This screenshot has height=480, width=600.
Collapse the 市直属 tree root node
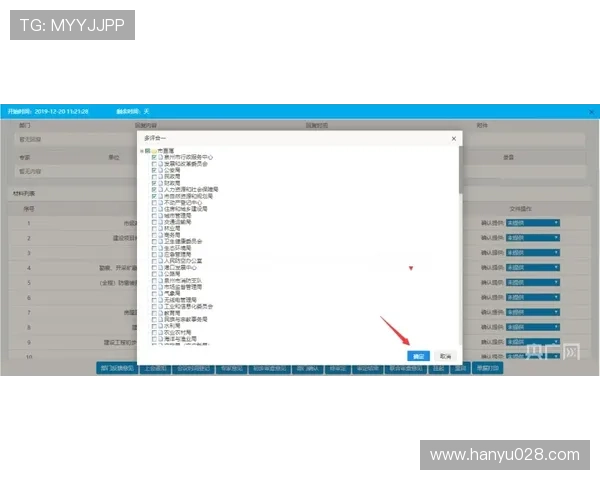[x=142, y=150]
